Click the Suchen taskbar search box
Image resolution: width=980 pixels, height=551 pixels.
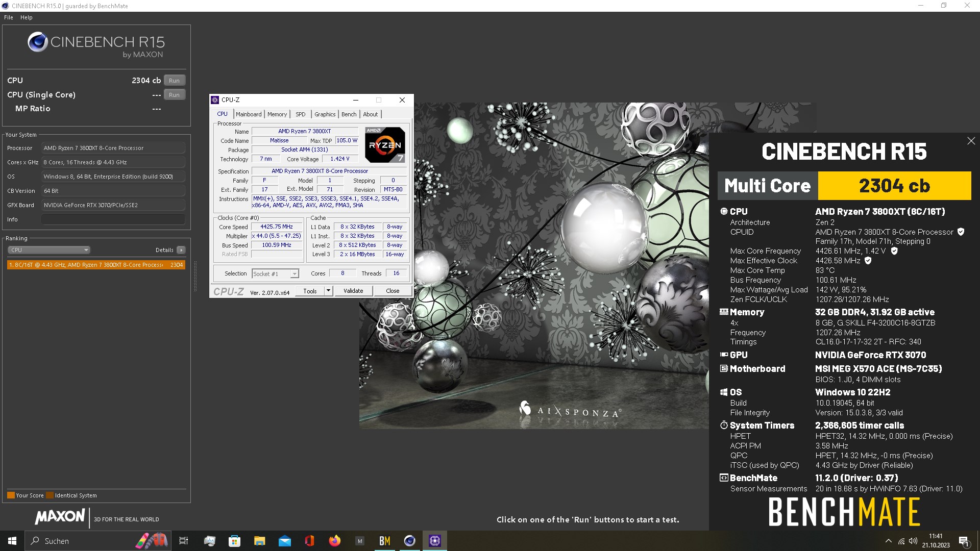click(x=97, y=541)
